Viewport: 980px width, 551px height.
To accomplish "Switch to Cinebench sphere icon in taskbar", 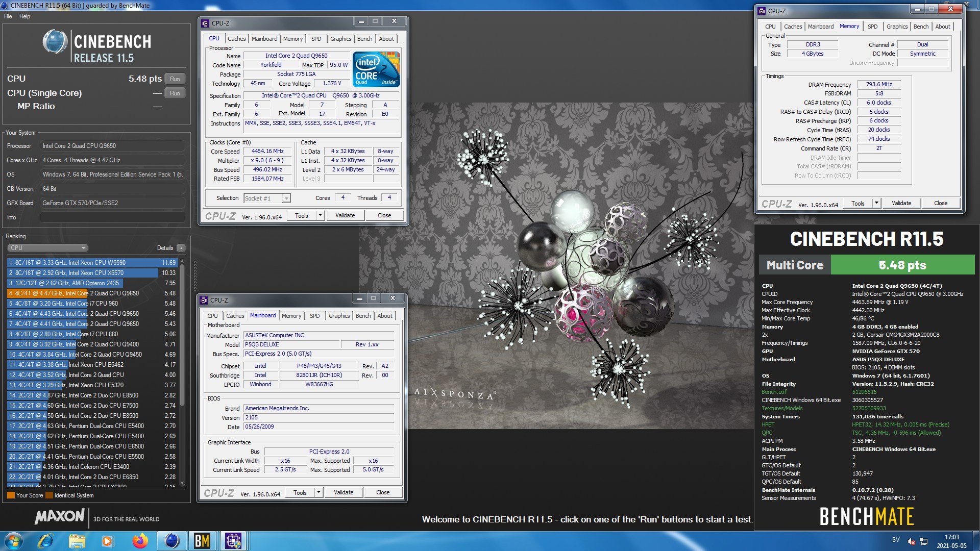I will [171, 541].
